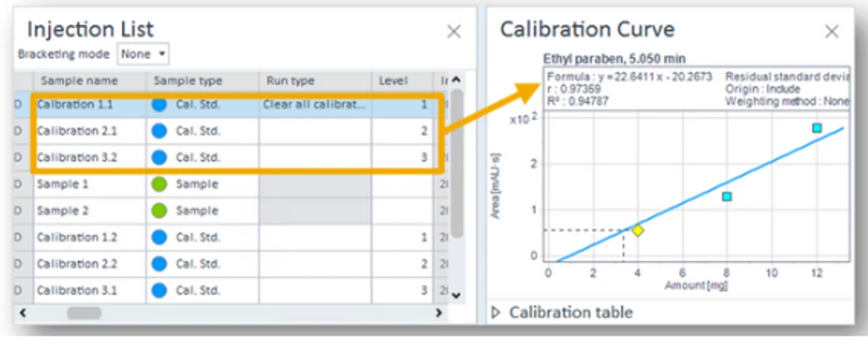Click the green sample icon for Sample 1
The width and height of the screenshot is (868, 348).
click(159, 184)
